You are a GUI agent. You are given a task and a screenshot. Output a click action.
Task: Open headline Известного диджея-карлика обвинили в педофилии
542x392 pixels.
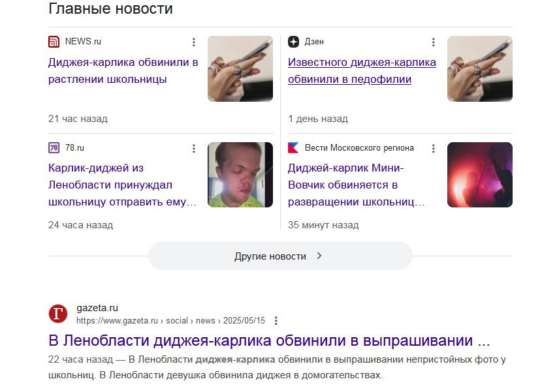tap(362, 71)
